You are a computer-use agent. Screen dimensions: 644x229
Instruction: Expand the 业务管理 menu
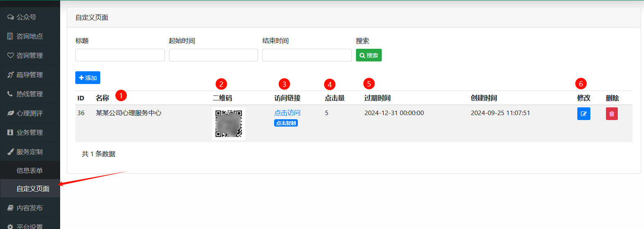(30, 133)
